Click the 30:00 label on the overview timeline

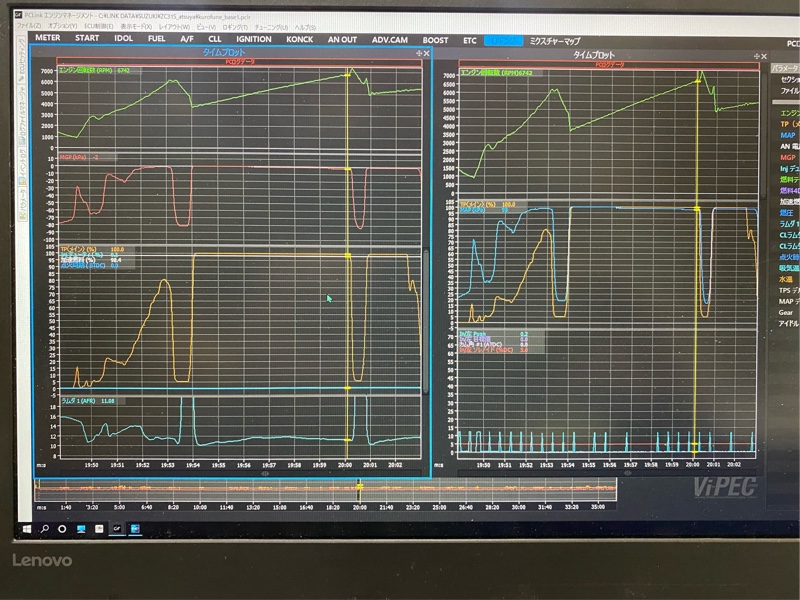pyautogui.click(x=518, y=507)
